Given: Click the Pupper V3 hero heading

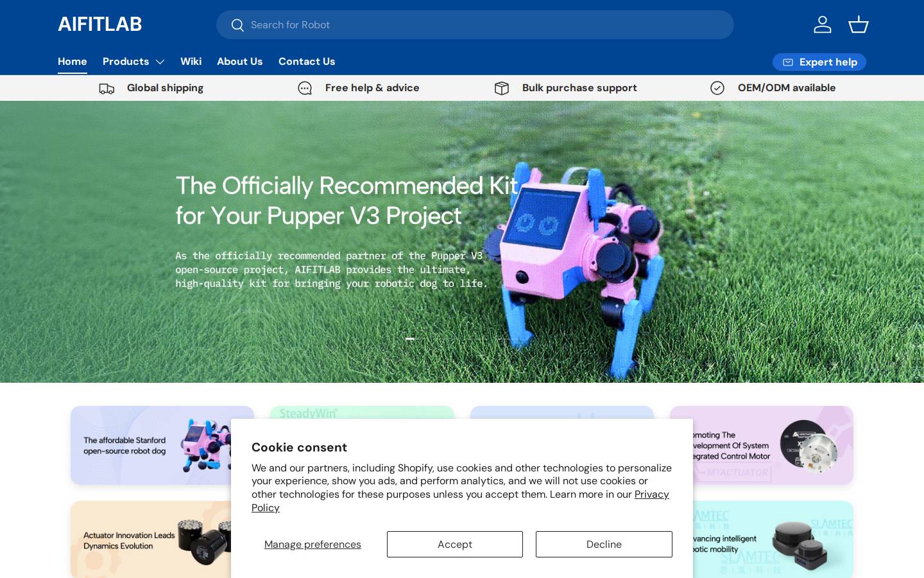Looking at the screenshot, I should pyautogui.click(x=346, y=200).
